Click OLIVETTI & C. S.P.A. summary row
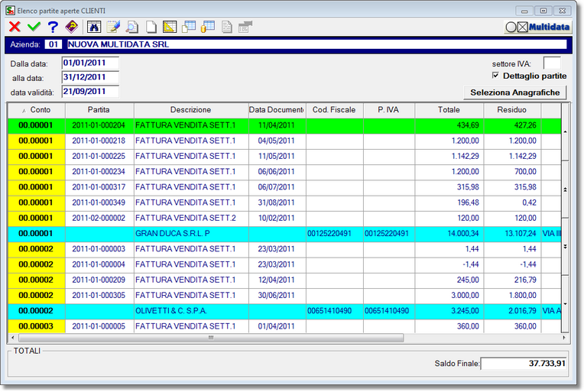Image resolution: width=584 pixels, height=392 pixels. tap(284, 311)
